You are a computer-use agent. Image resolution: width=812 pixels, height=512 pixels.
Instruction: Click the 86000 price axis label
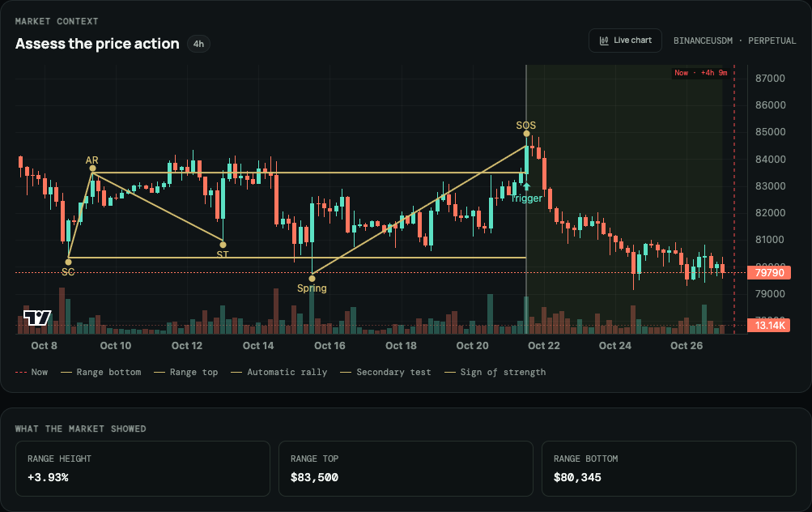(x=770, y=105)
